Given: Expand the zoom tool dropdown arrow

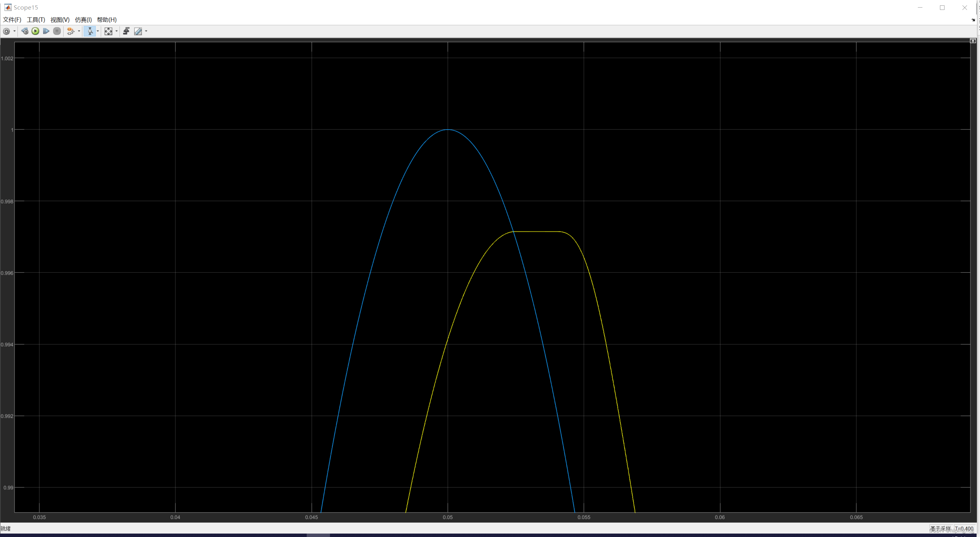Looking at the screenshot, I should 98,31.
